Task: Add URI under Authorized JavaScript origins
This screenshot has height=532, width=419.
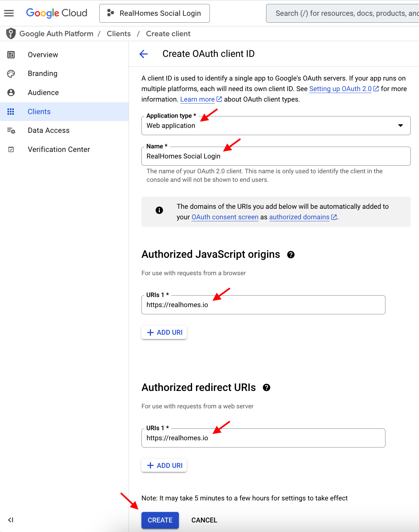Action: [x=164, y=332]
